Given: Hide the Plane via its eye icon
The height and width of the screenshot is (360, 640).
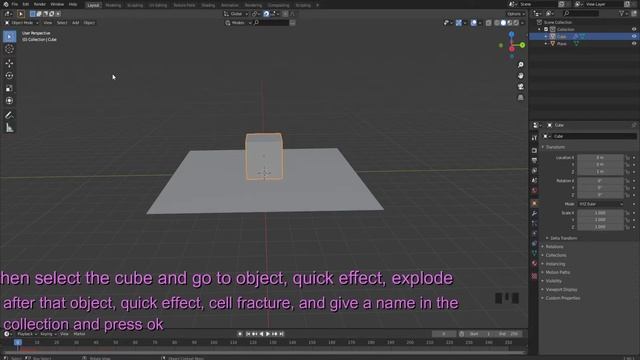Looking at the screenshot, I should 634,44.
